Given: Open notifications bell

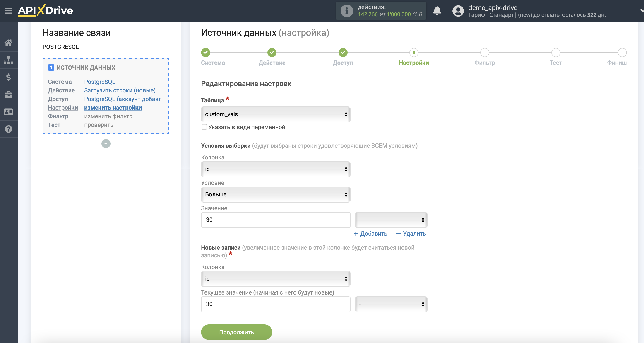Looking at the screenshot, I should click(x=437, y=11).
